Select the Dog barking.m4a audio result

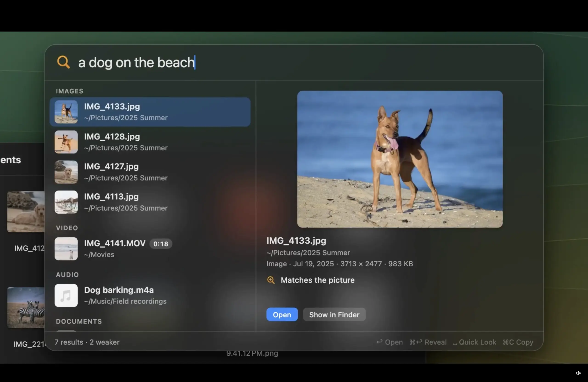[x=150, y=296]
